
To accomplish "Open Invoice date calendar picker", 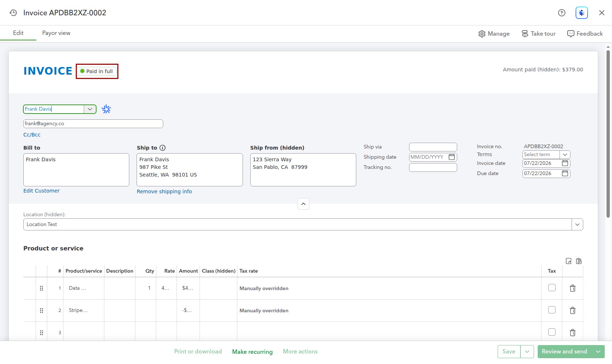I will 565,163.
